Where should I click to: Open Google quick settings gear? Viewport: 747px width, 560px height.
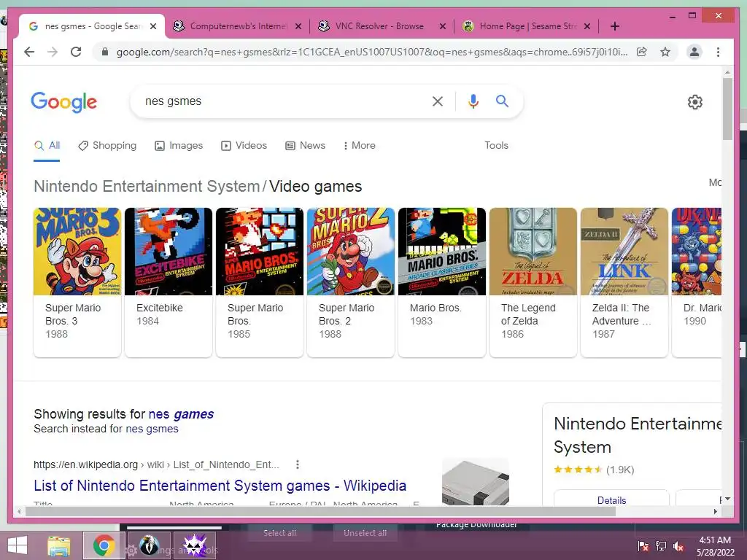pyautogui.click(x=695, y=102)
